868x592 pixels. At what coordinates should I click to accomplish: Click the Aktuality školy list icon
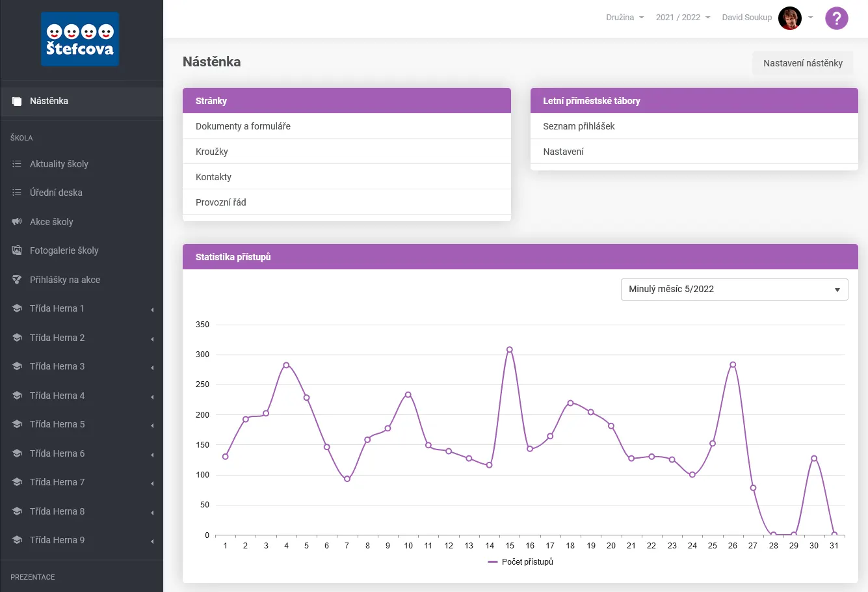[x=17, y=164]
